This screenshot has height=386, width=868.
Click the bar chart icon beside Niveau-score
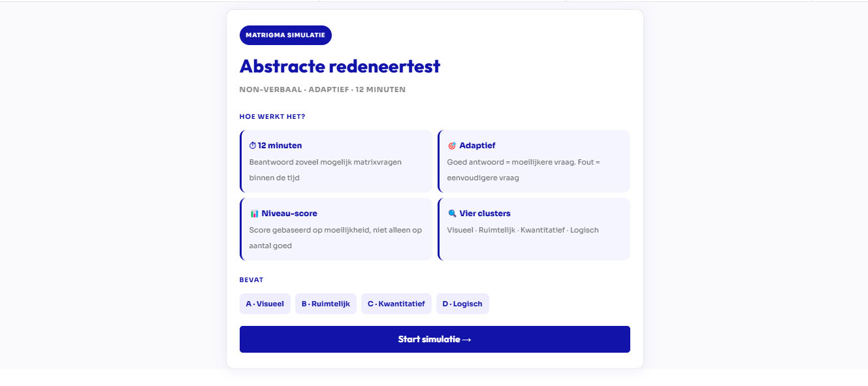pos(254,213)
